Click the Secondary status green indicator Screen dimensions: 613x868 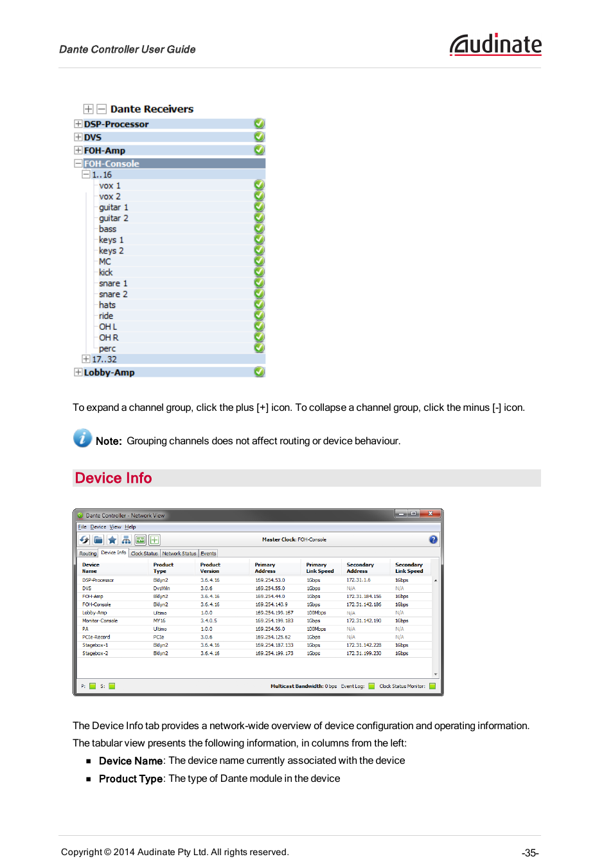tap(112, 686)
